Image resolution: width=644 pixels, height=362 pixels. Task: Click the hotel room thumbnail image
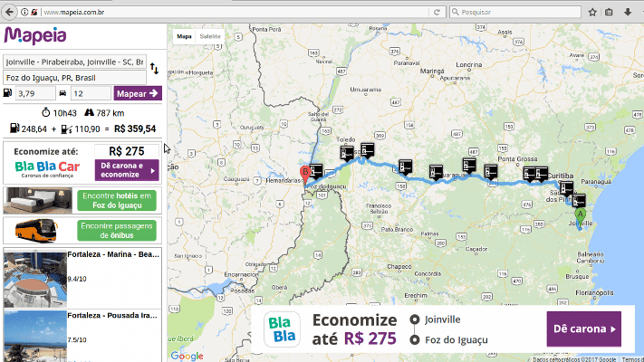click(38, 200)
